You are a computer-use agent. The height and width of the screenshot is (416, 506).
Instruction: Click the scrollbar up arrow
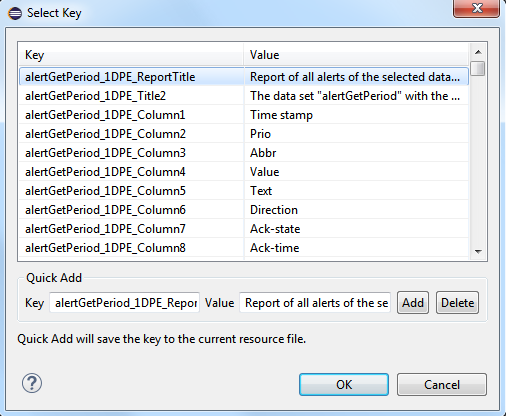[478, 52]
